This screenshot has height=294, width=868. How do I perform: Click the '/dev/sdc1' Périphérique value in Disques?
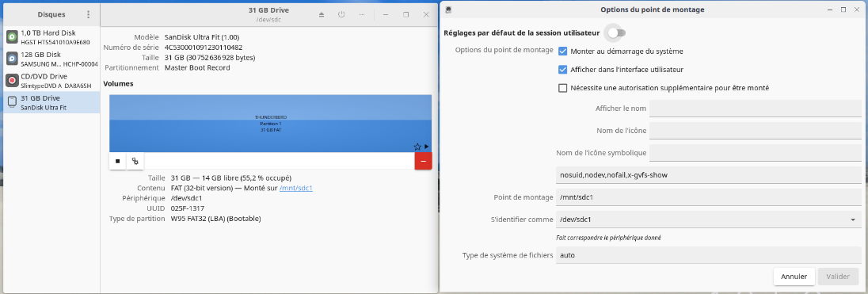click(187, 198)
